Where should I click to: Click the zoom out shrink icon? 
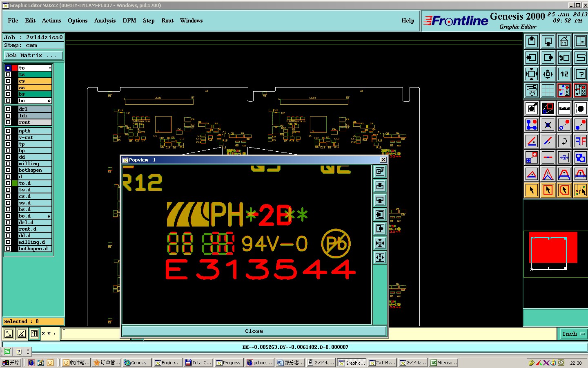tap(548, 74)
